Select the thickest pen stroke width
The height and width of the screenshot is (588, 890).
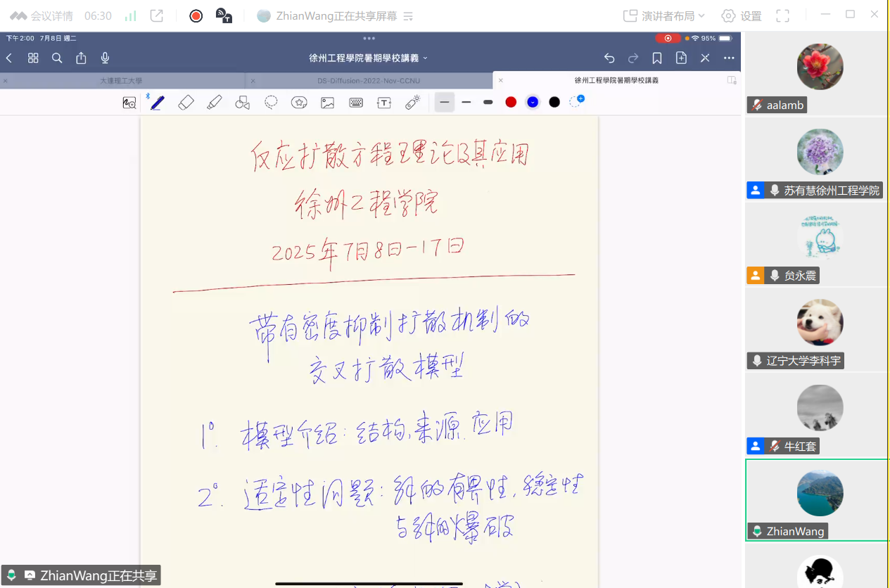pyautogui.click(x=488, y=103)
